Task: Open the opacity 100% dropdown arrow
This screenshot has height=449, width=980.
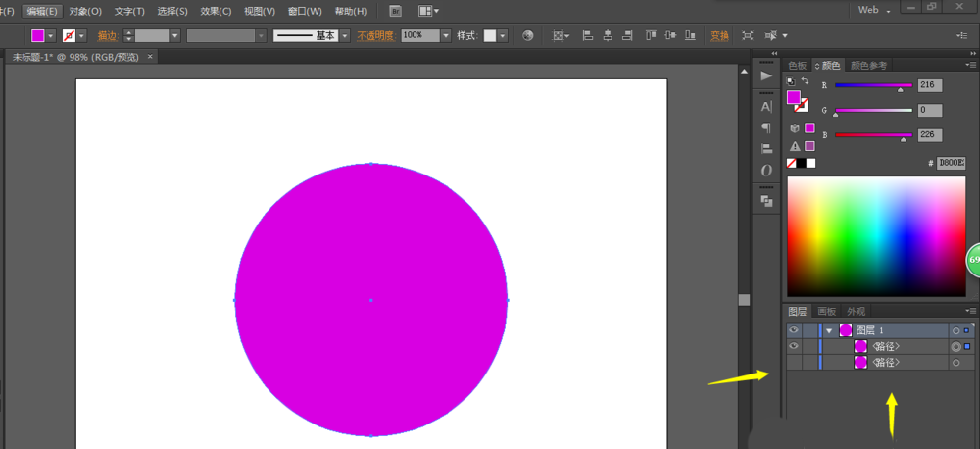Action: click(x=446, y=35)
